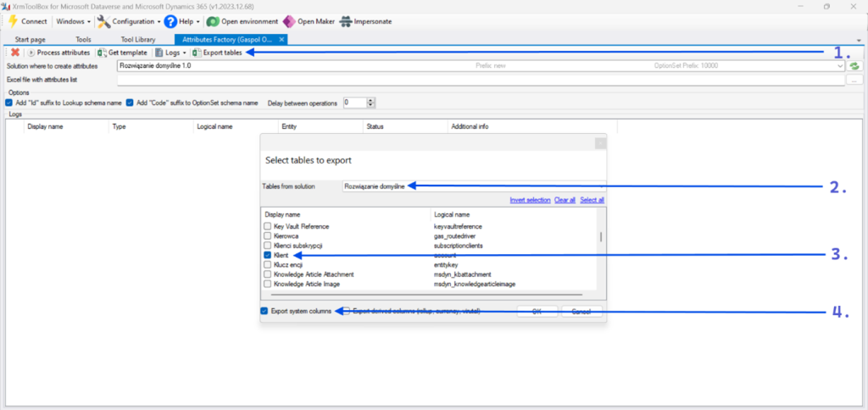Click the keyvaultreference logical name
868x410 pixels.
pos(459,226)
